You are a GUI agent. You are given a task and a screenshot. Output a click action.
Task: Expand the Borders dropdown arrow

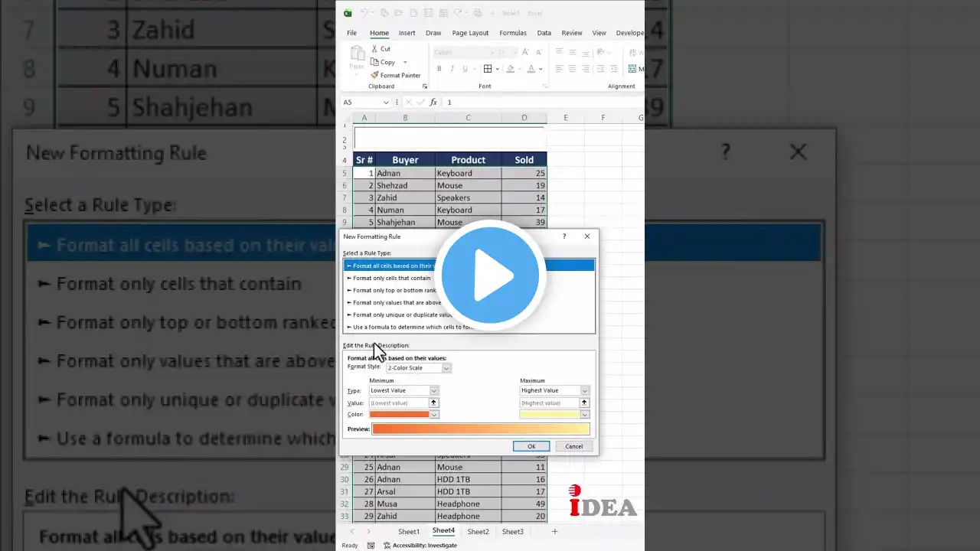coord(497,69)
